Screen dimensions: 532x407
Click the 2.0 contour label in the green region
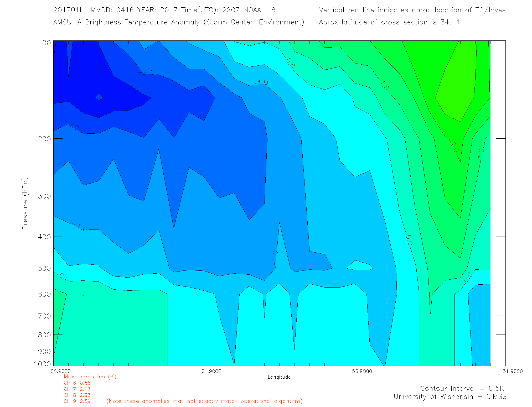tap(454, 147)
